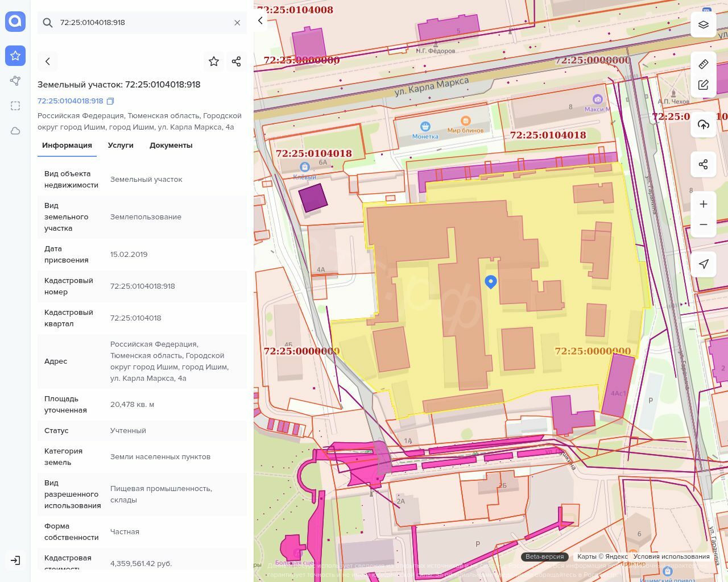The width and height of the screenshot is (728, 582).
Task: Switch to the Услуги tab
Action: (x=121, y=145)
